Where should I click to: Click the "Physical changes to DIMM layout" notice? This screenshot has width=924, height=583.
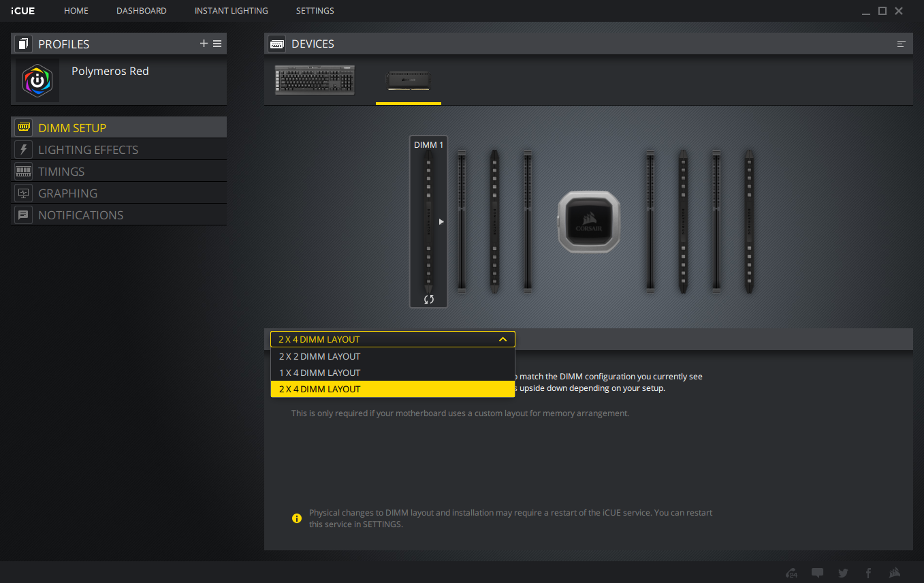(511, 518)
